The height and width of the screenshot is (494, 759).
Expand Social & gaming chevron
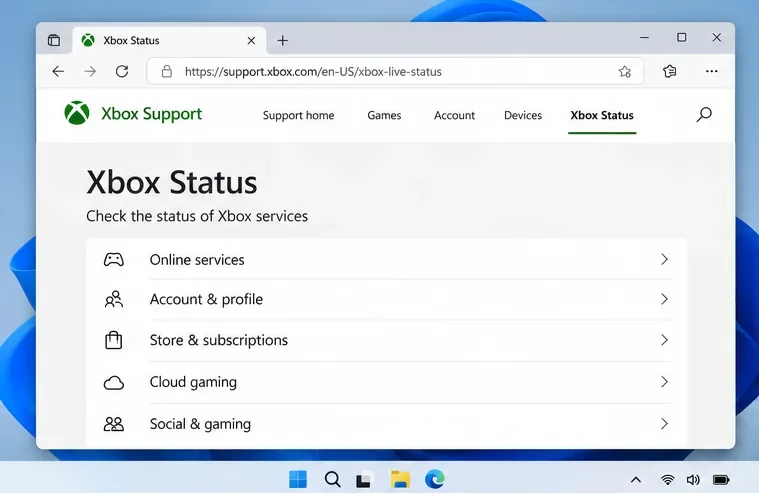click(664, 424)
